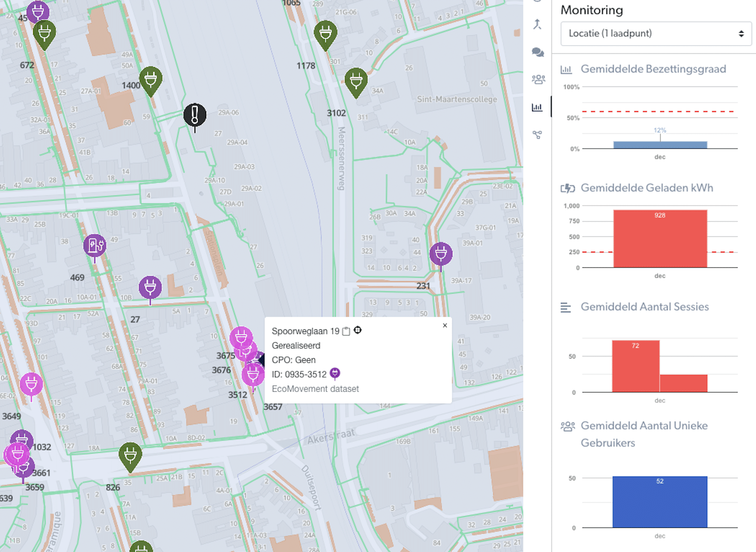Open the network nodes sidebar icon
756x552 pixels.
point(537,135)
